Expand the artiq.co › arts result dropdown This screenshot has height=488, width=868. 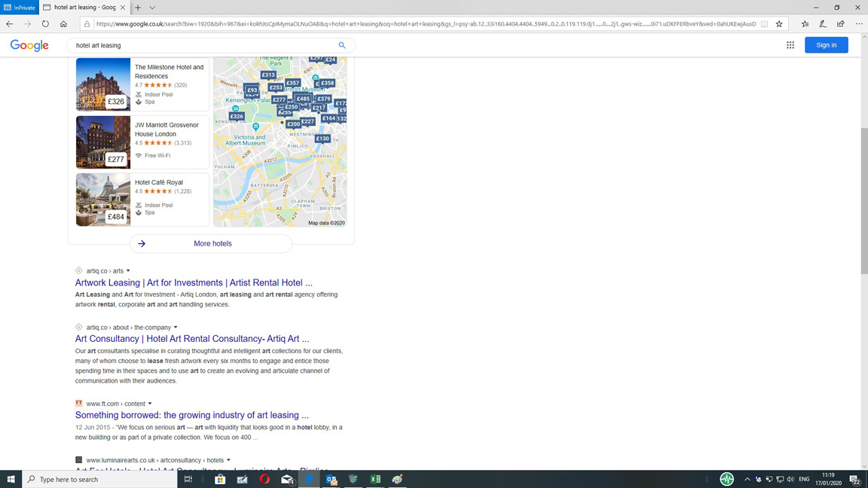pos(128,271)
